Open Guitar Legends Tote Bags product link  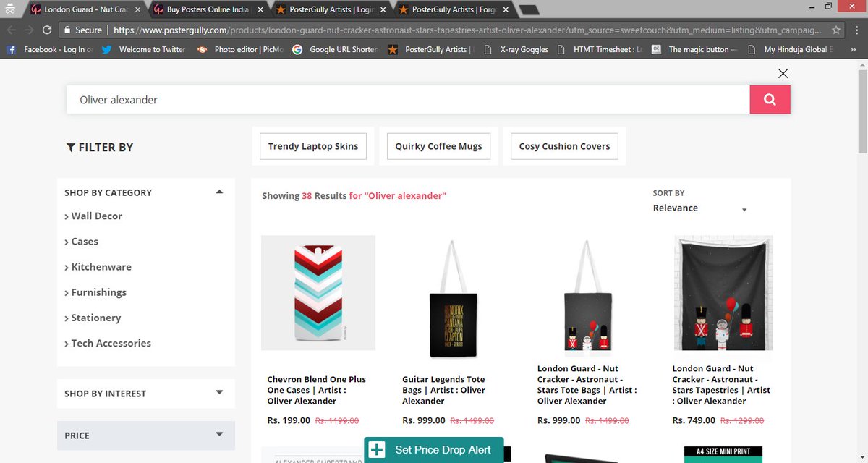(x=444, y=390)
